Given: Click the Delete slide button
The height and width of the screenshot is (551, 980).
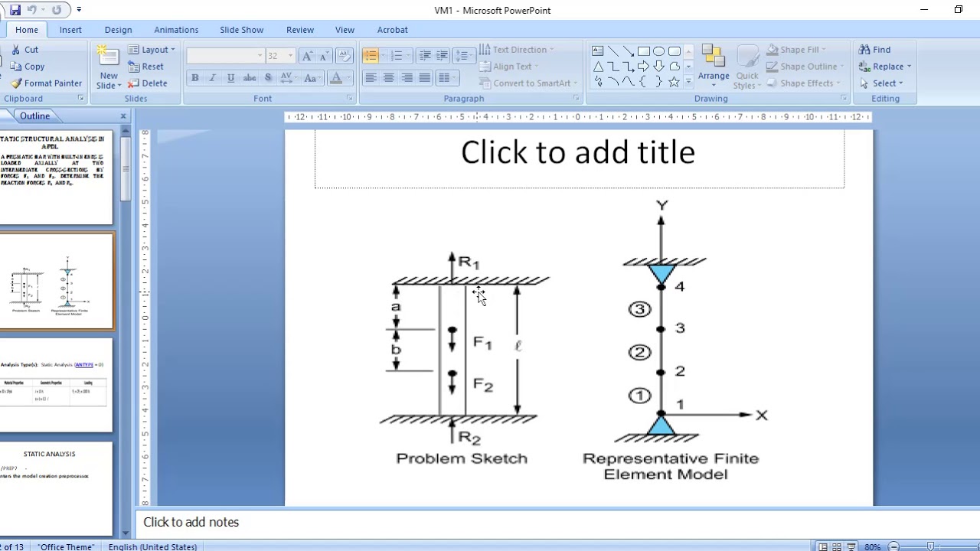Looking at the screenshot, I should click(148, 83).
